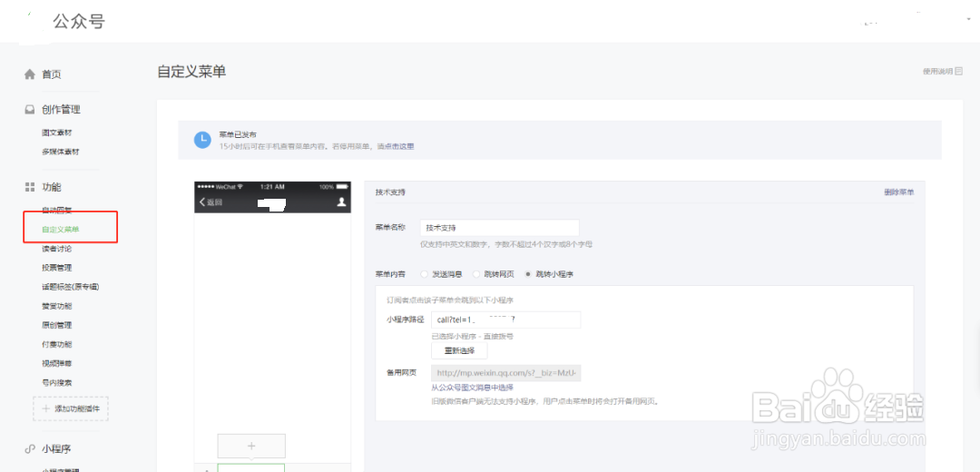Open 话题标签(原专辑) in the sidebar
This screenshot has width=980, height=472.
click(71, 287)
